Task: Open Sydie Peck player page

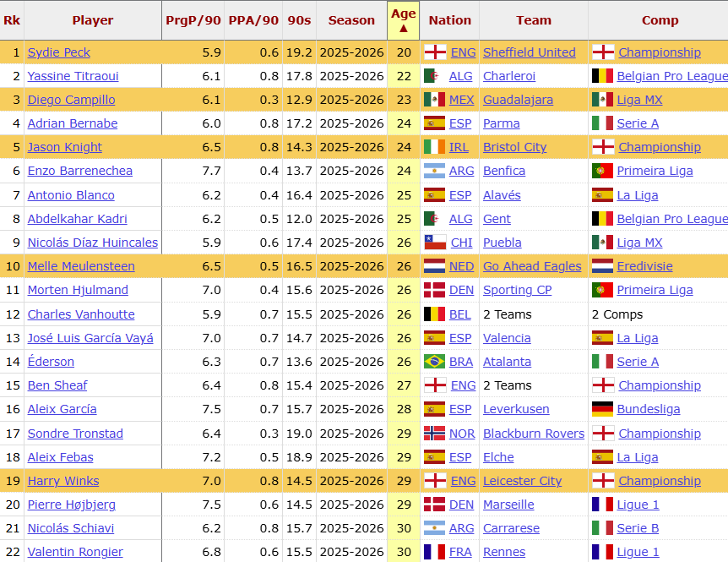Action: 59,52
